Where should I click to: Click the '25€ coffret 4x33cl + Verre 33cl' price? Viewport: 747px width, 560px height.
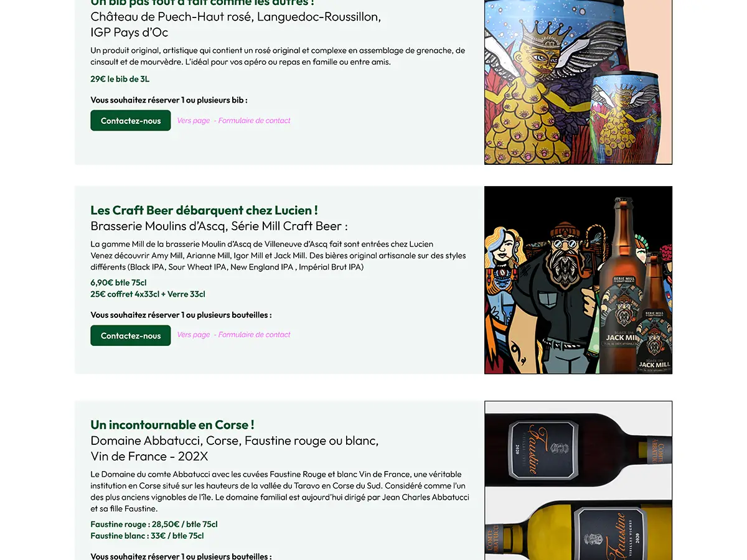(x=148, y=294)
